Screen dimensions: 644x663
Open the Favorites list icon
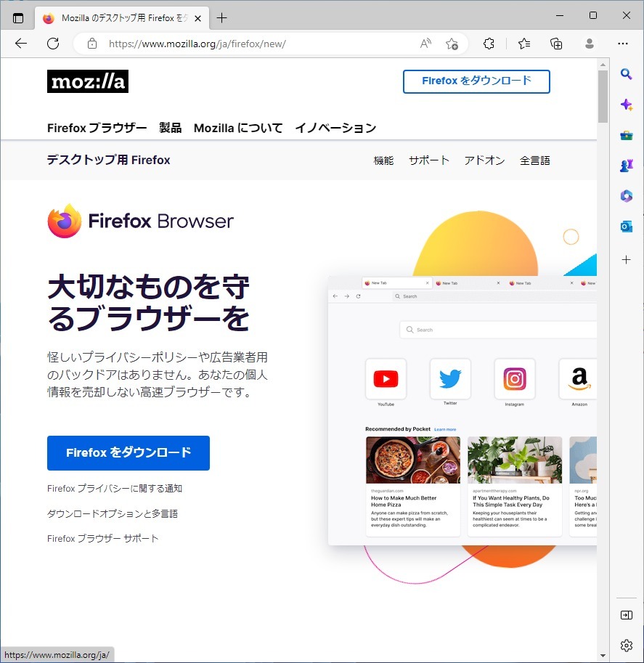[x=524, y=44]
